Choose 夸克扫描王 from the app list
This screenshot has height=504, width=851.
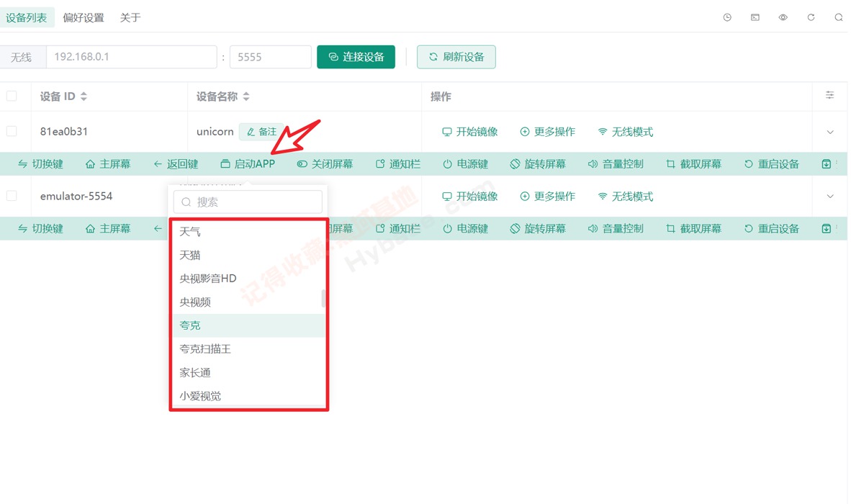(x=205, y=349)
